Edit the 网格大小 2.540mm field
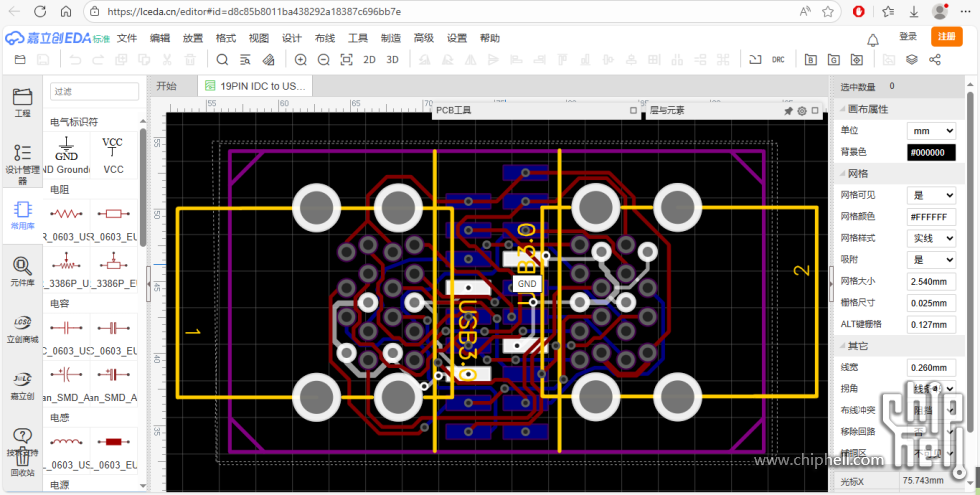The image size is (980, 495). click(931, 281)
